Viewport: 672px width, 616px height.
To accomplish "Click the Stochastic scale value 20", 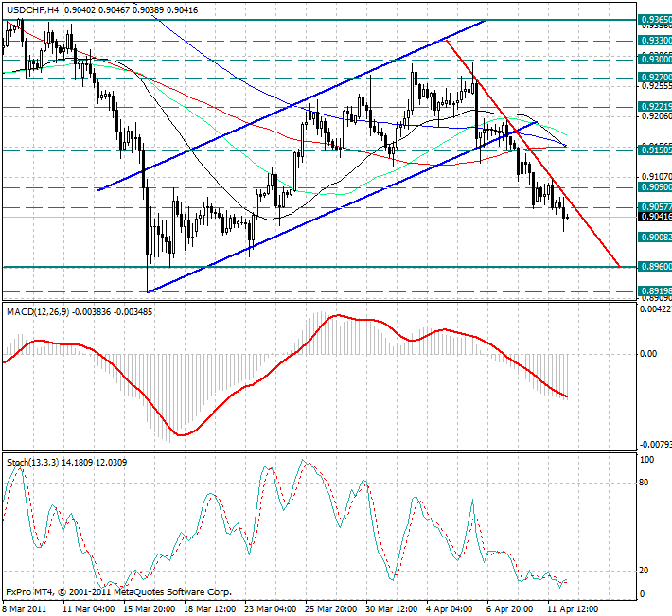I will [644, 571].
